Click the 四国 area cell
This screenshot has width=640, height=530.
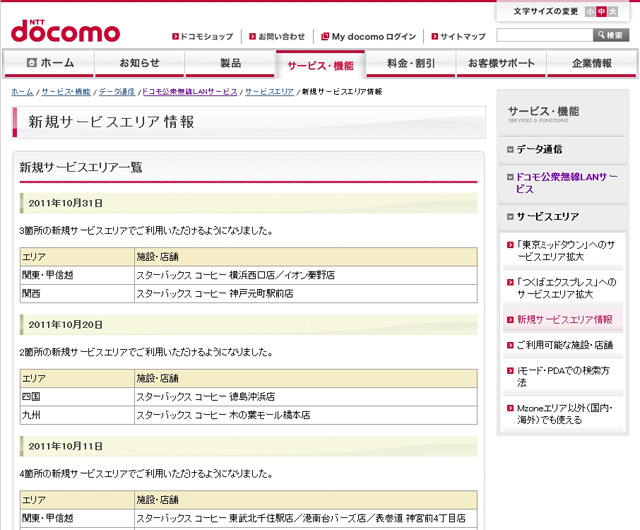point(77,397)
